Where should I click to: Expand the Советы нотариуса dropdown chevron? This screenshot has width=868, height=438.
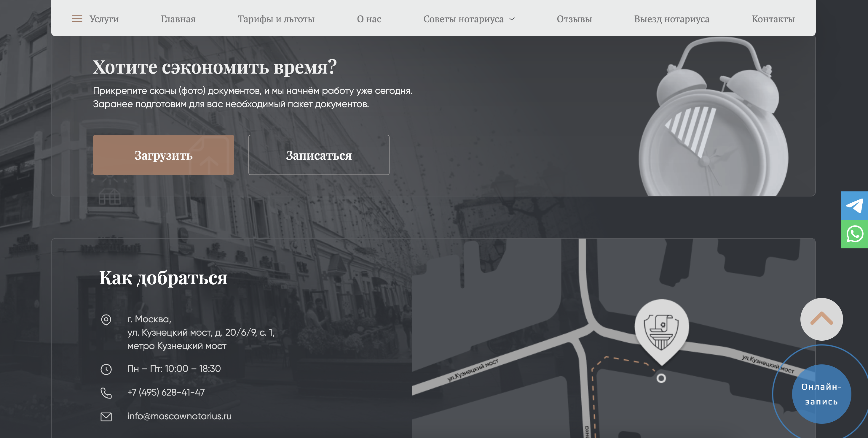pos(511,19)
